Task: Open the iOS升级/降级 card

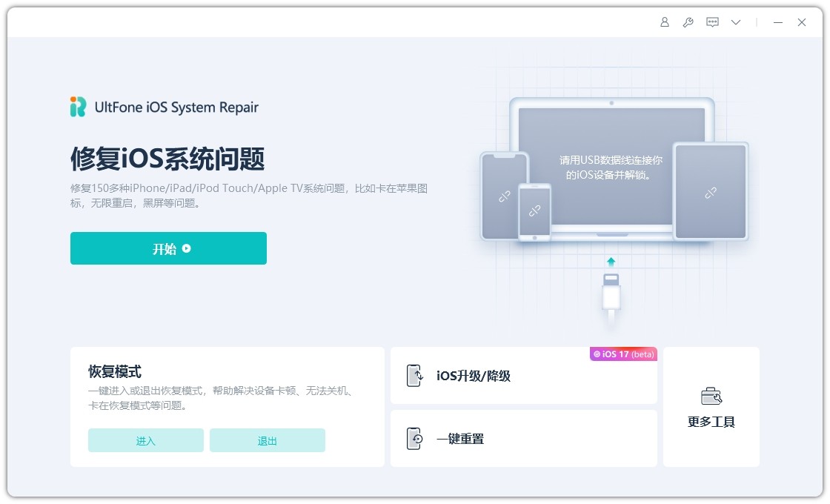Action: 523,376
